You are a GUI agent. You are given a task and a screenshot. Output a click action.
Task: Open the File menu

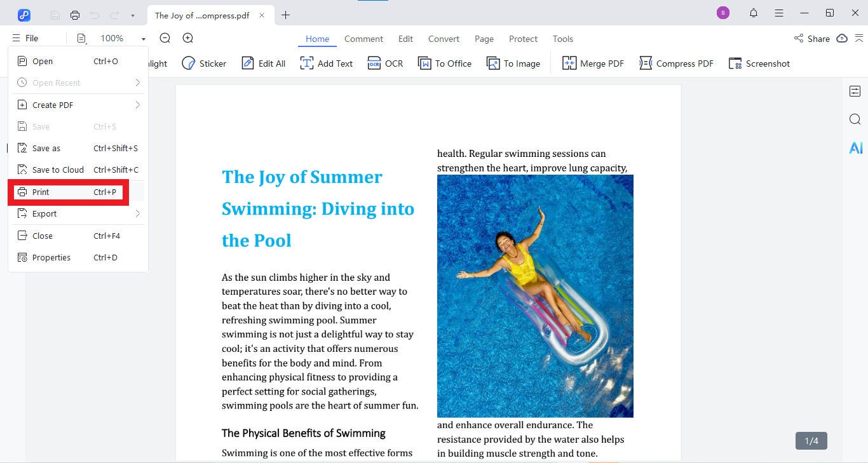(x=25, y=38)
